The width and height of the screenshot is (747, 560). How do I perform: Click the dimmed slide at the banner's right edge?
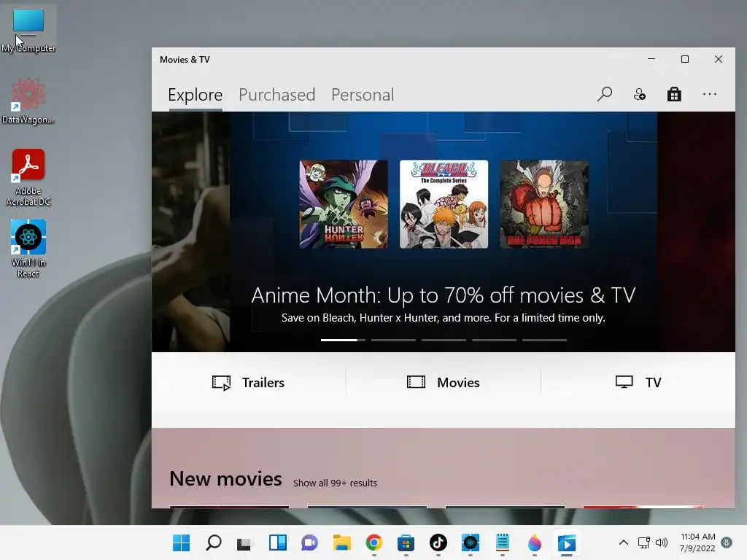coord(696,232)
